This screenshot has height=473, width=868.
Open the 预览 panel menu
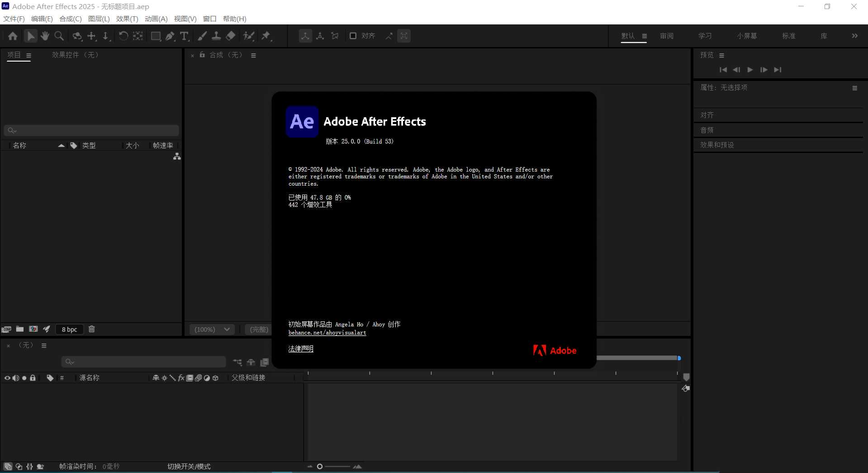click(x=722, y=56)
